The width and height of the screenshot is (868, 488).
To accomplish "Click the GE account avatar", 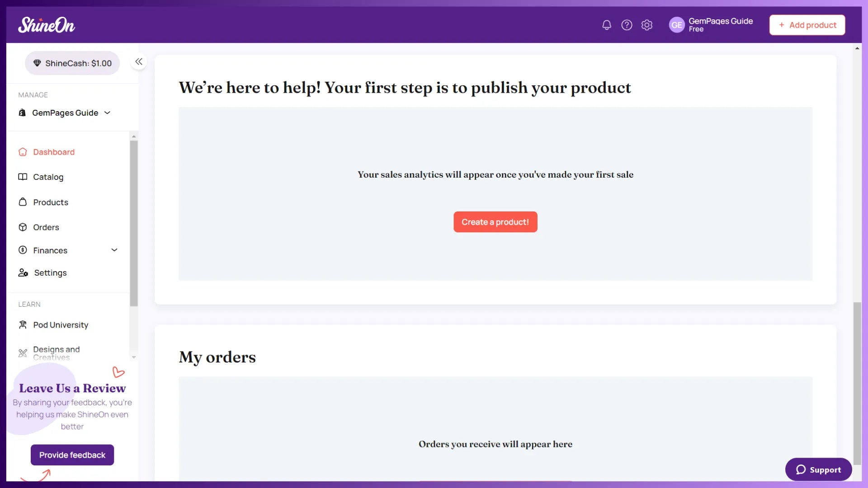I will [677, 25].
